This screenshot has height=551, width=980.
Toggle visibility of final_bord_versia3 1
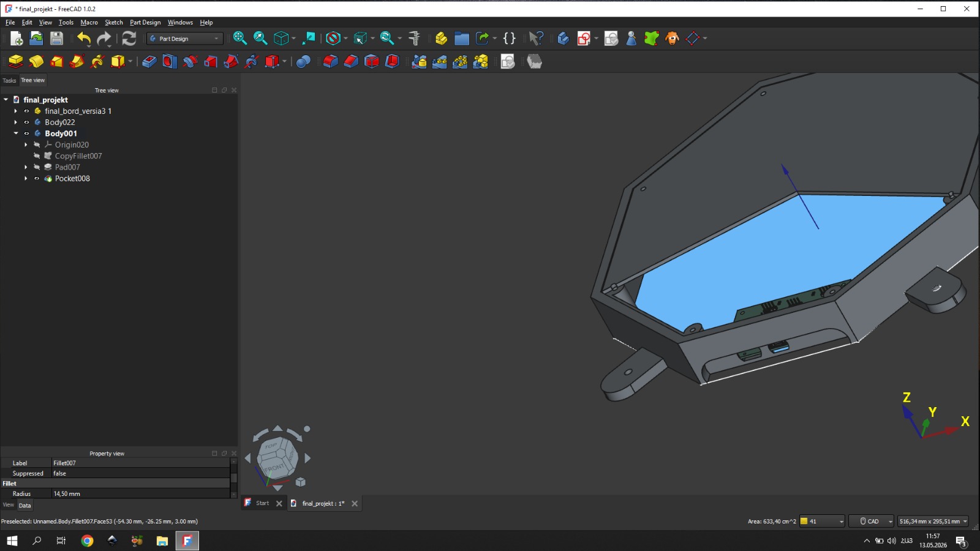(26, 111)
